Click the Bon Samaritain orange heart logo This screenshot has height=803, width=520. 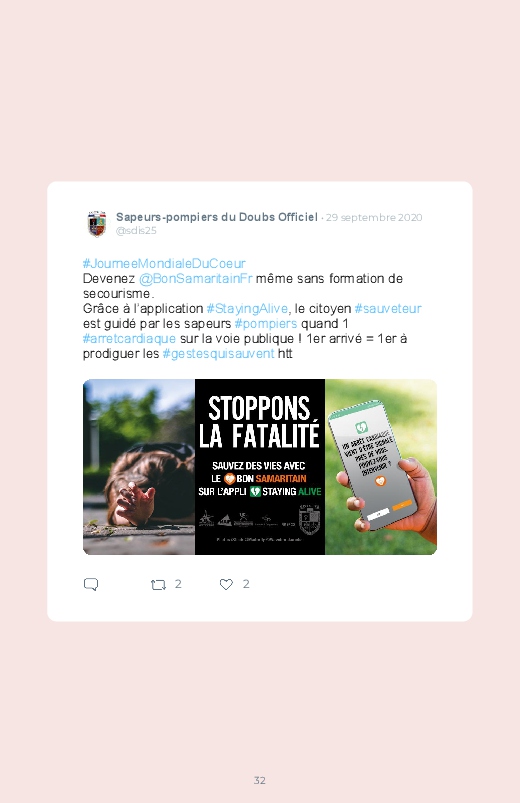pos(230,479)
